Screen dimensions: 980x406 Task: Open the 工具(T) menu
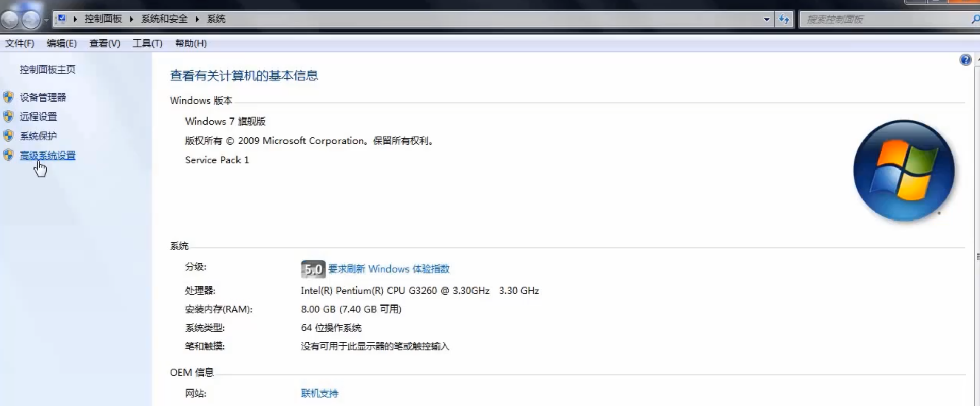click(x=147, y=43)
